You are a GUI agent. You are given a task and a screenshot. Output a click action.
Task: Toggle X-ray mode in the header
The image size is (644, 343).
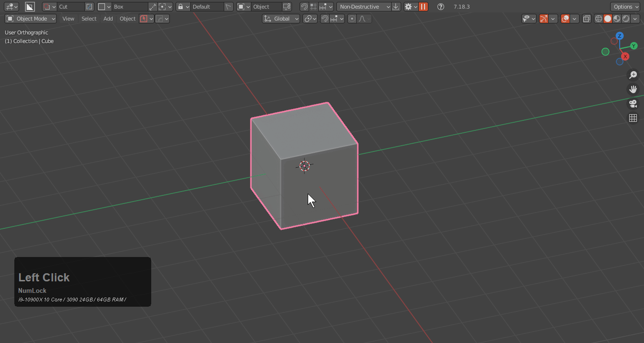(x=587, y=19)
